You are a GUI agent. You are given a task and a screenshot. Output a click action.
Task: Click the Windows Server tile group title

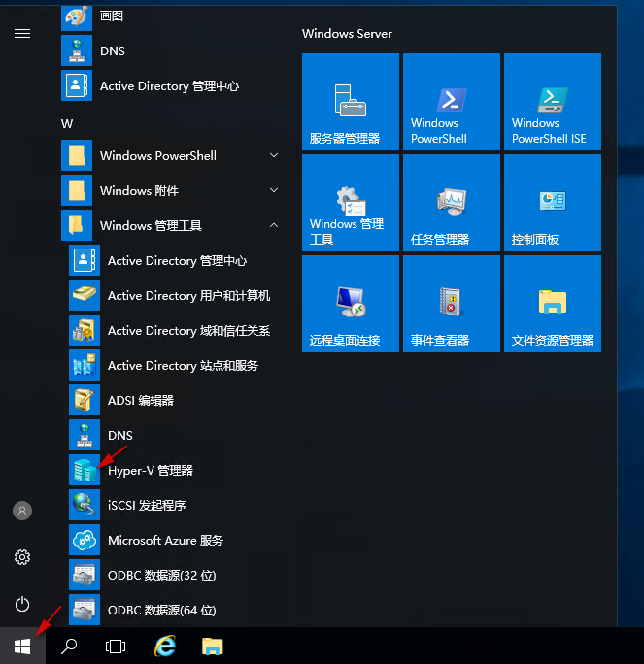[x=347, y=34]
